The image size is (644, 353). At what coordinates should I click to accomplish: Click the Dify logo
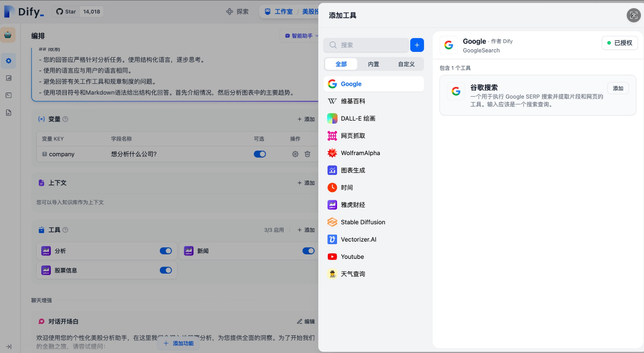pos(24,11)
